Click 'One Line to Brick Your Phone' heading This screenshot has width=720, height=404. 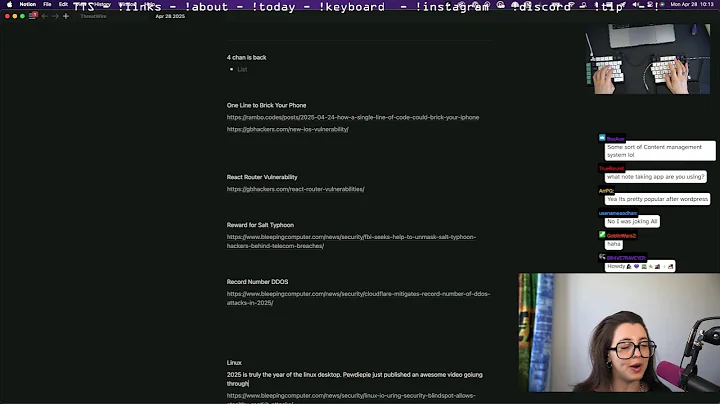266,105
